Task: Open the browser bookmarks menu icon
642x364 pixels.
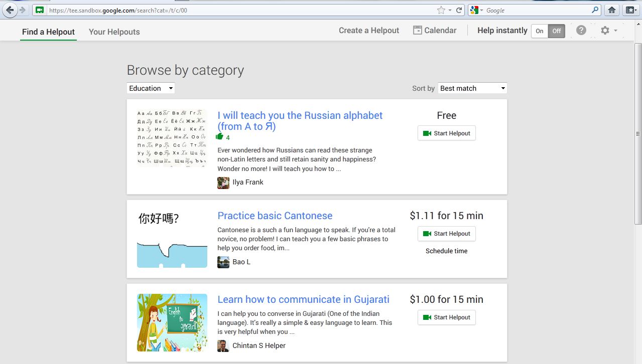Action: click(630, 10)
